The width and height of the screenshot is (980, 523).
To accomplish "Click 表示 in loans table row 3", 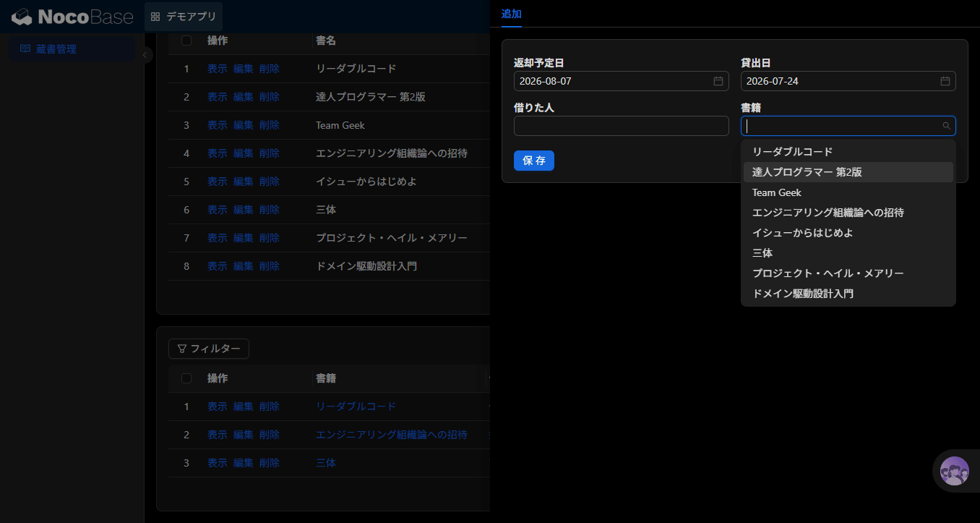I will click(218, 463).
